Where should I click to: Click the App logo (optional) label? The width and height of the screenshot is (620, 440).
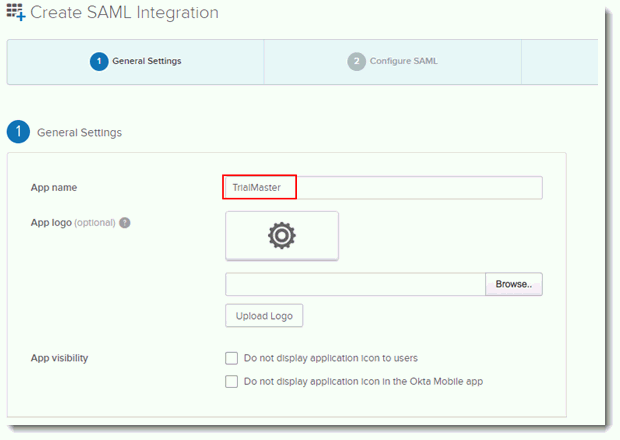click(x=73, y=223)
